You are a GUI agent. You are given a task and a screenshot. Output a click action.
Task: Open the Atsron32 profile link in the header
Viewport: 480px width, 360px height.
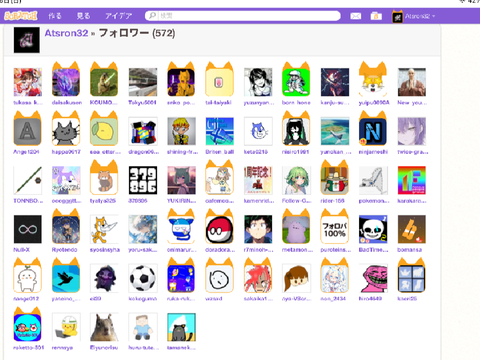tap(66, 33)
